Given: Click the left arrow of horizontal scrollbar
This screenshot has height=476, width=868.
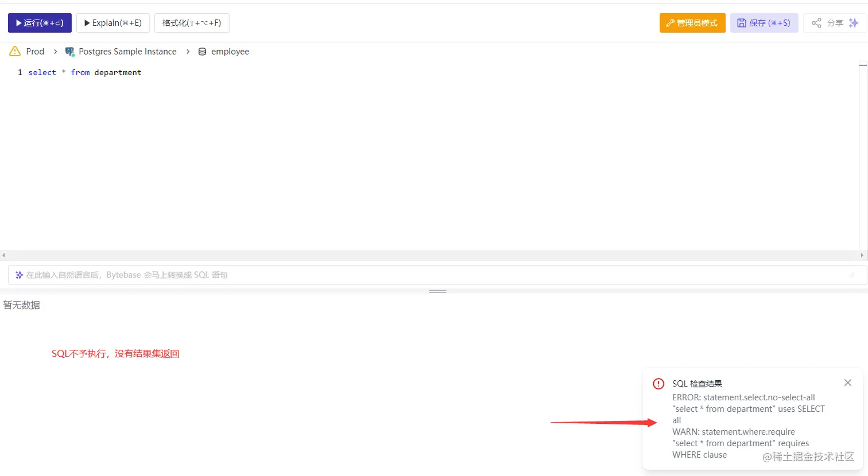Looking at the screenshot, I should (3, 255).
